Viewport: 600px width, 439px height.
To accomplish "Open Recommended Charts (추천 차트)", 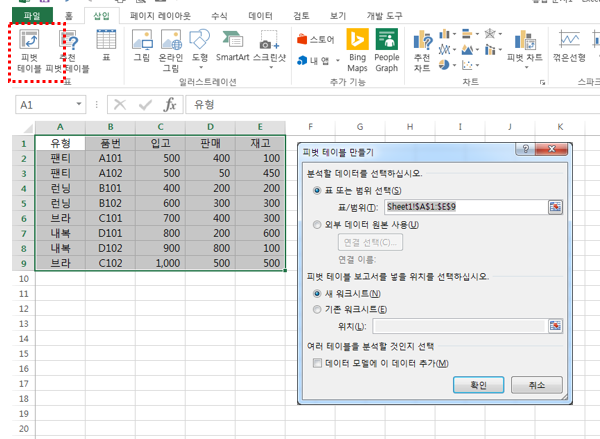I will click(x=422, y=51).
